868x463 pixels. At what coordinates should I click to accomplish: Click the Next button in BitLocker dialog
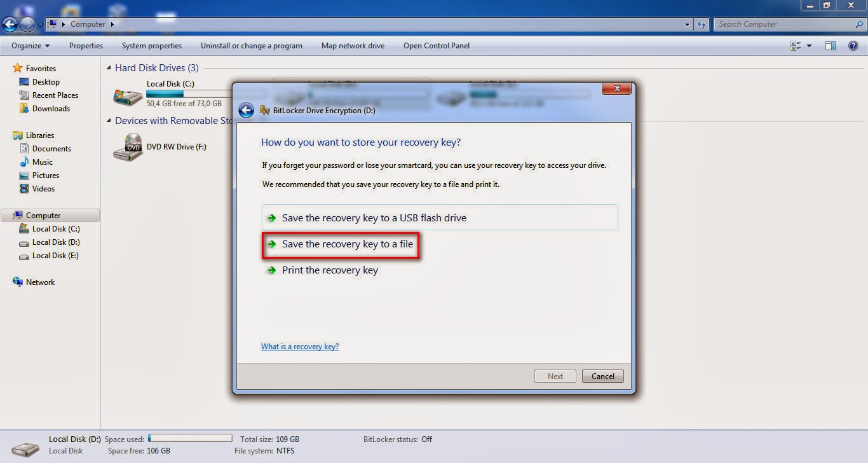555,376
